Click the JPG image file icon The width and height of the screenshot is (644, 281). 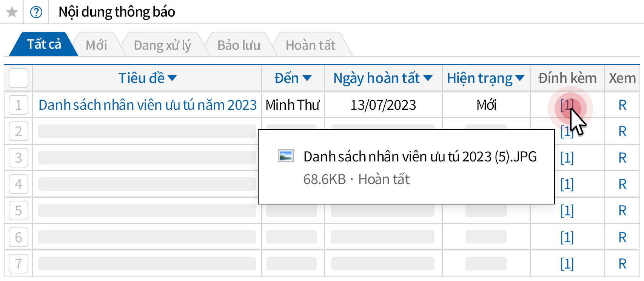(285, 156)
